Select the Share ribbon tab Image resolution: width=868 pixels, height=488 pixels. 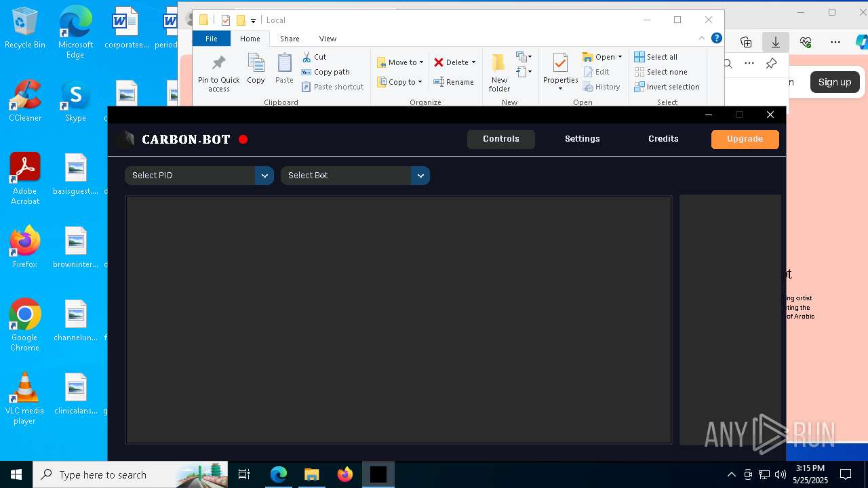(x=290, y=39)
